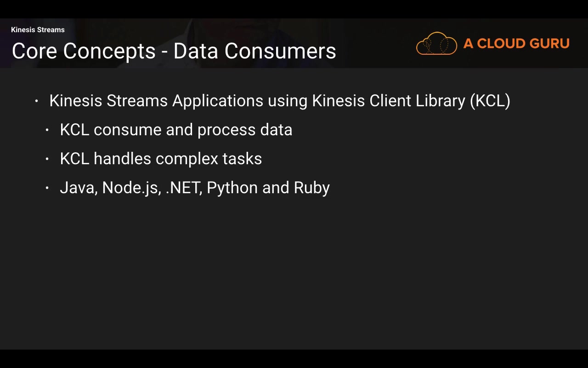Click the small 'Kinesis Streams' header label

tap(38, 30)
